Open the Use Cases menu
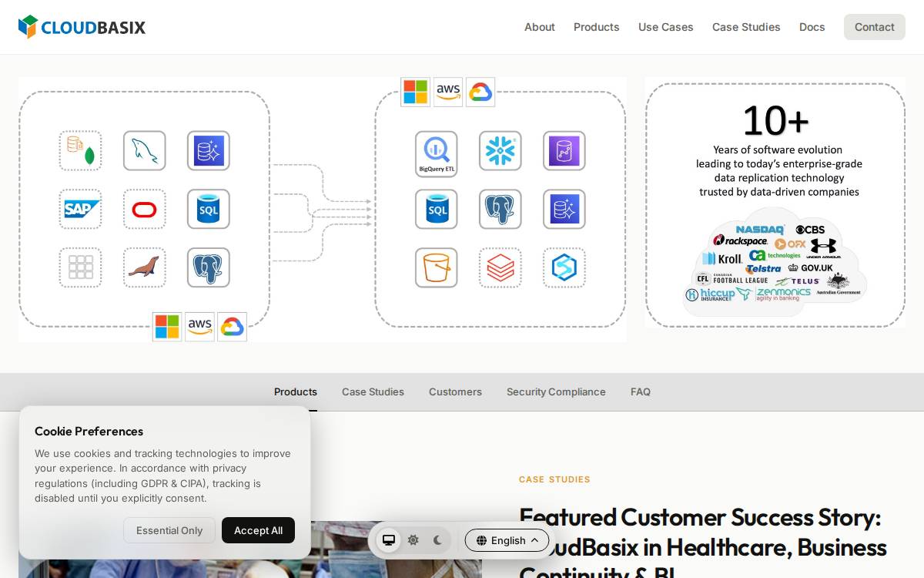 666,27
